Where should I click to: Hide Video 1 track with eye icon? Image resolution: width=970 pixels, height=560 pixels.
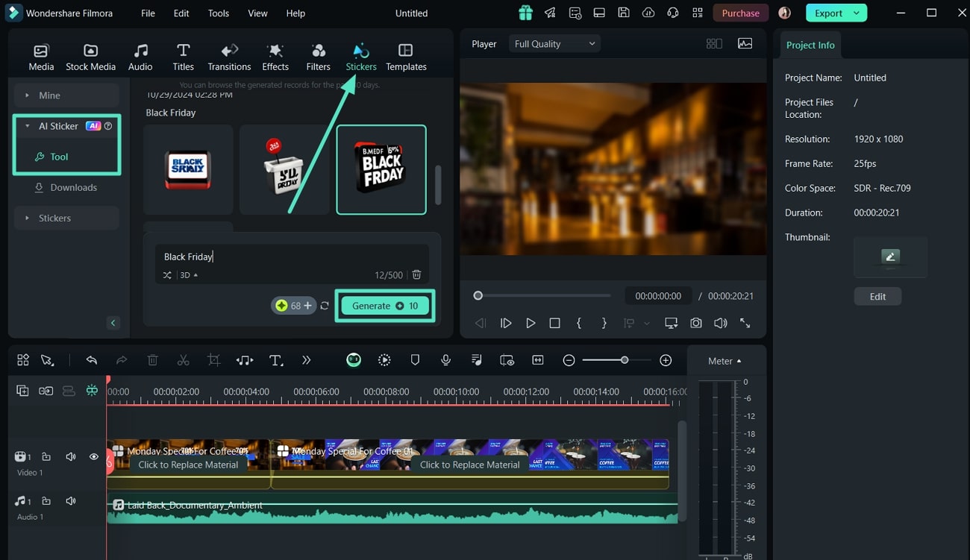click(94, 456)
